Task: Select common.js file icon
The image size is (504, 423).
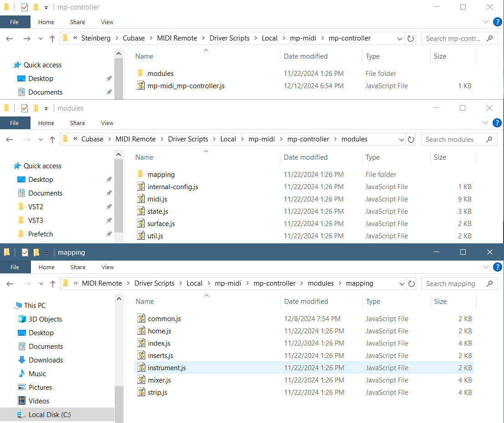Action: 142,318
